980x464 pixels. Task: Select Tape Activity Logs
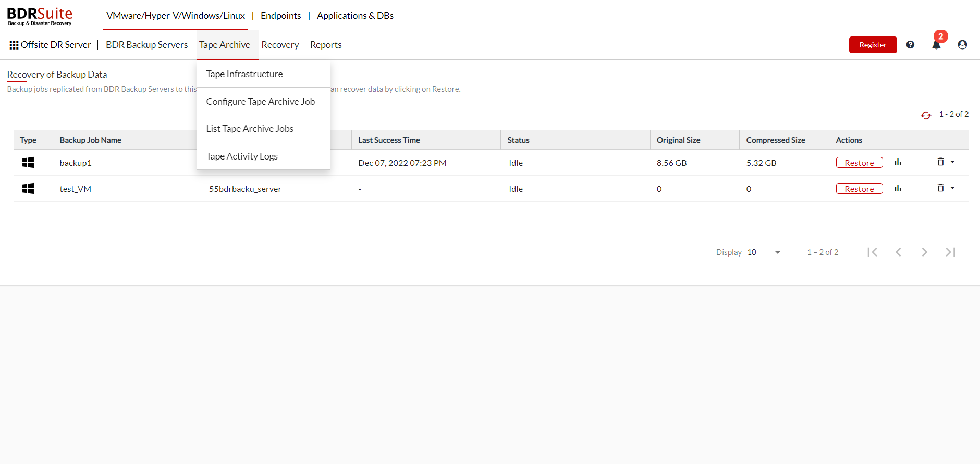[x=263, y=156]
